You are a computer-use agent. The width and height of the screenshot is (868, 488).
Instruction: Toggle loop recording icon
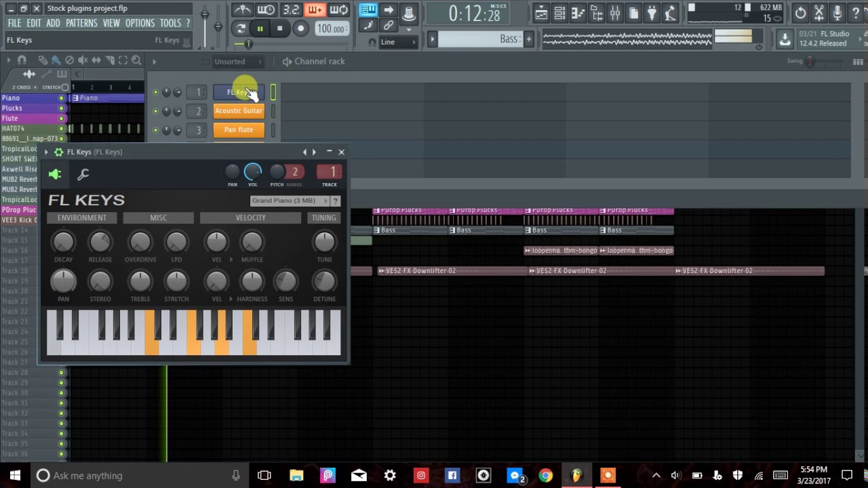click(338, 10)
